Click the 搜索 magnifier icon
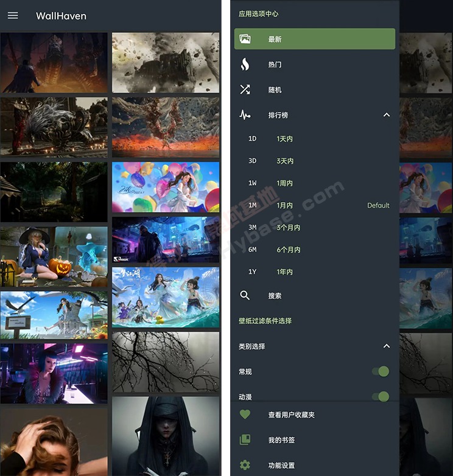The width and height of the screenshot is (453, 476). (245, 295)
